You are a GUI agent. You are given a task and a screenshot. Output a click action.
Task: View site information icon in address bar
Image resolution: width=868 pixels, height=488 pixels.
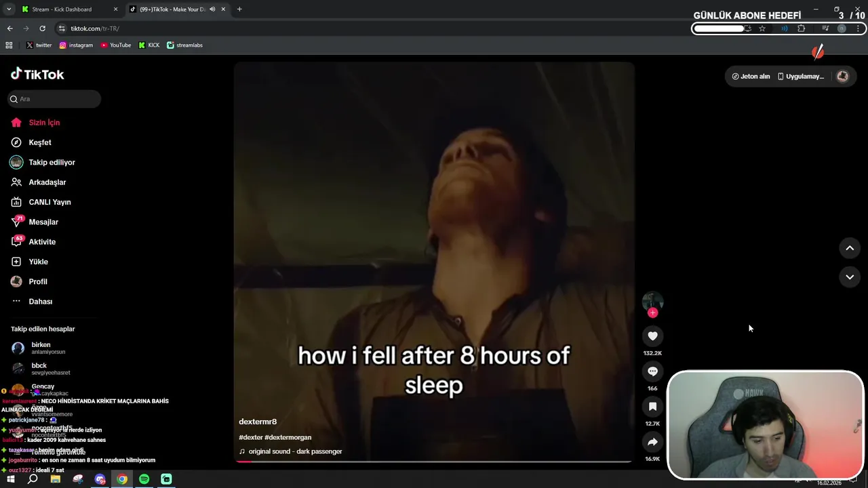[62, 28]
